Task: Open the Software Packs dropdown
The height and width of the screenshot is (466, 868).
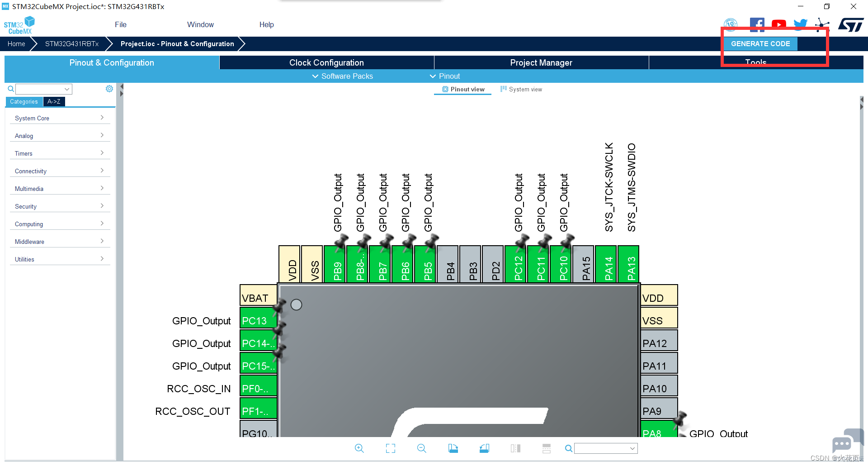Action: [343, 76]
